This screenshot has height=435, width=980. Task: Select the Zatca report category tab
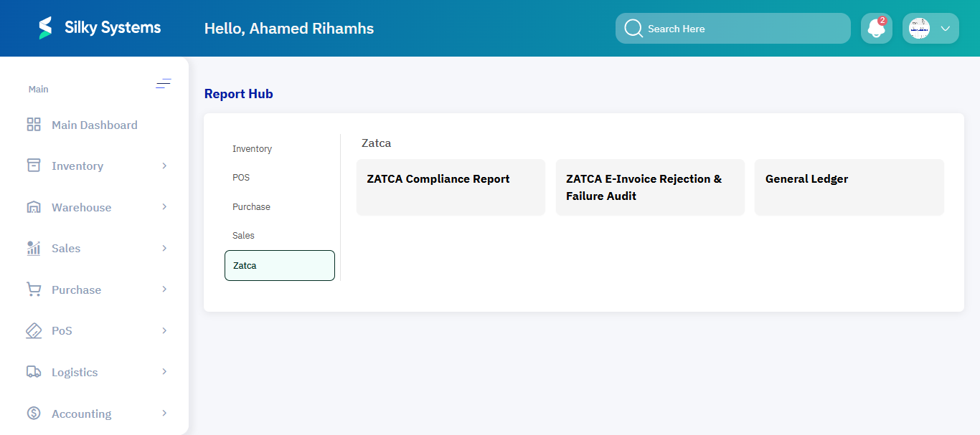(x=279, y=265)
